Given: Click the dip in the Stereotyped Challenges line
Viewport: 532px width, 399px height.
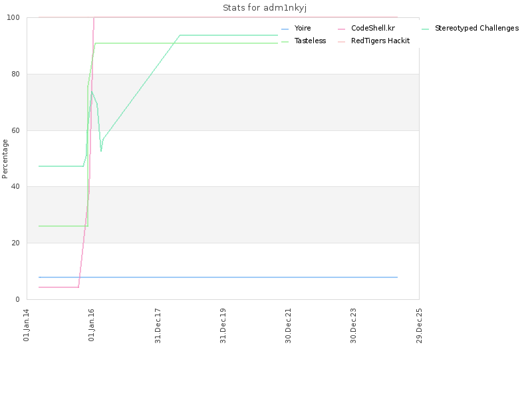Looking at the screenshot, I should pos(101,150).
